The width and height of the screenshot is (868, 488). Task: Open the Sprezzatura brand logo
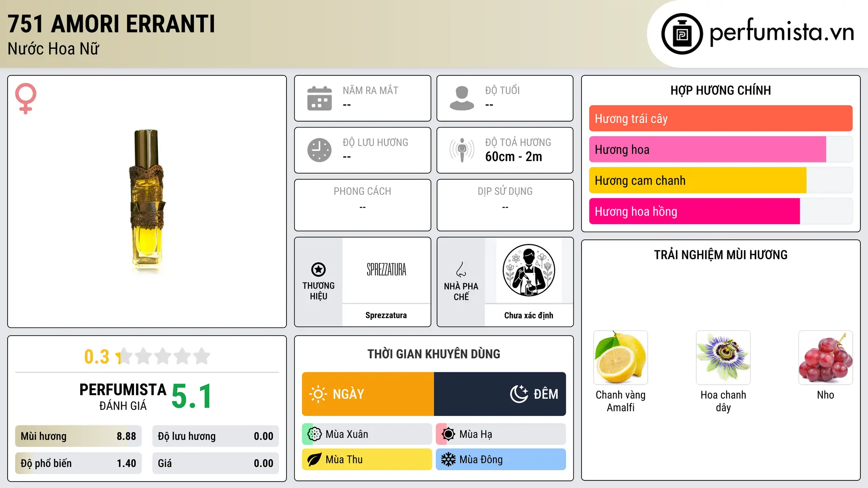point(386,270)
